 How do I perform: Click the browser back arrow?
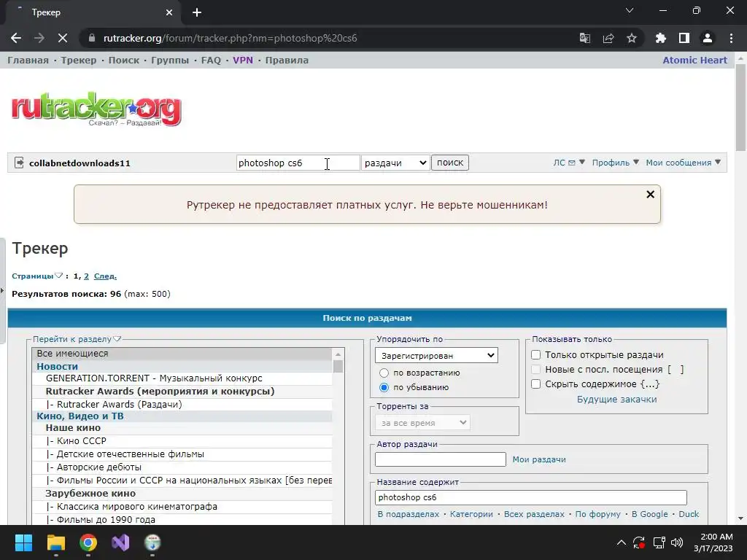16,38
